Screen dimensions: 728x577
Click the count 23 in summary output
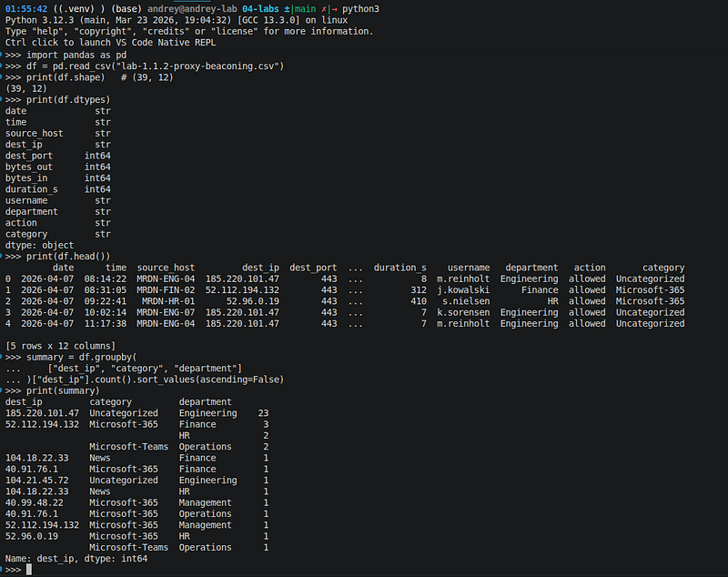pos(263,413)
